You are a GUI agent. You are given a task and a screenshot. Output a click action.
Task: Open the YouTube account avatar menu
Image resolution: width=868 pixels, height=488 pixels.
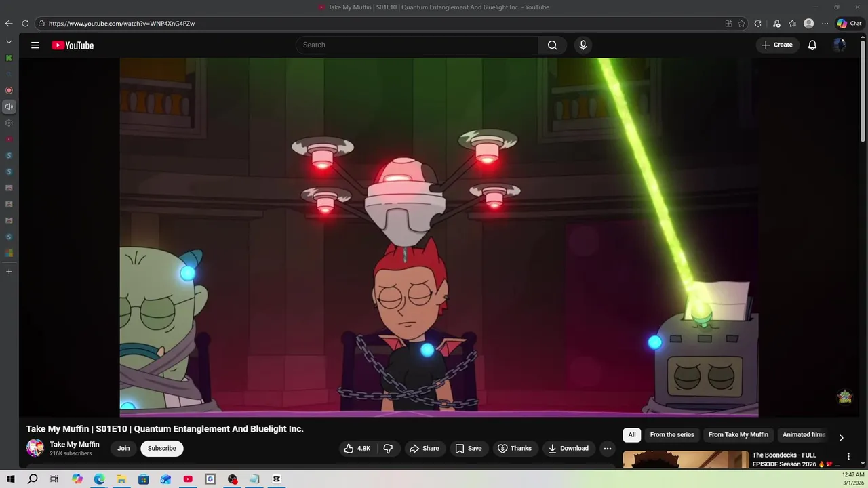click(x=840, y=45)
